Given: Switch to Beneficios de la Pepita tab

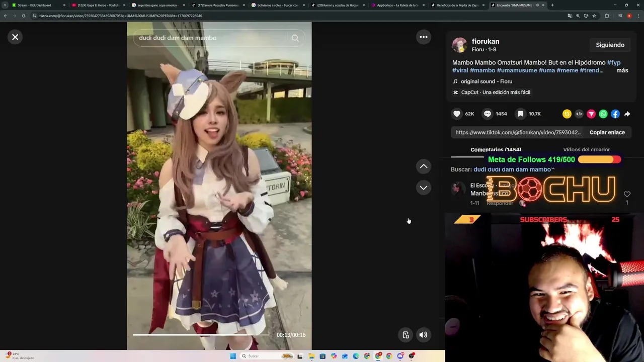Looking at the screenshot, I should pyautogui.click(x=457, y=5).
